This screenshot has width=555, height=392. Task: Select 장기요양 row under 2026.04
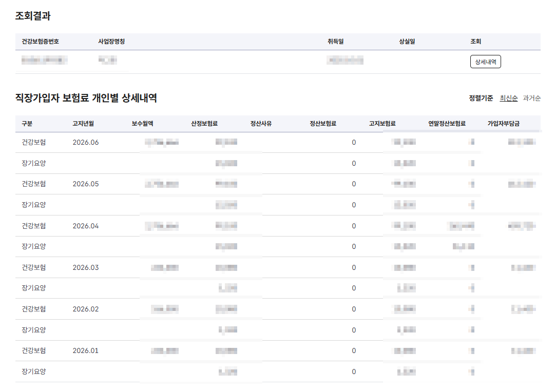click(x=33, y=247)
